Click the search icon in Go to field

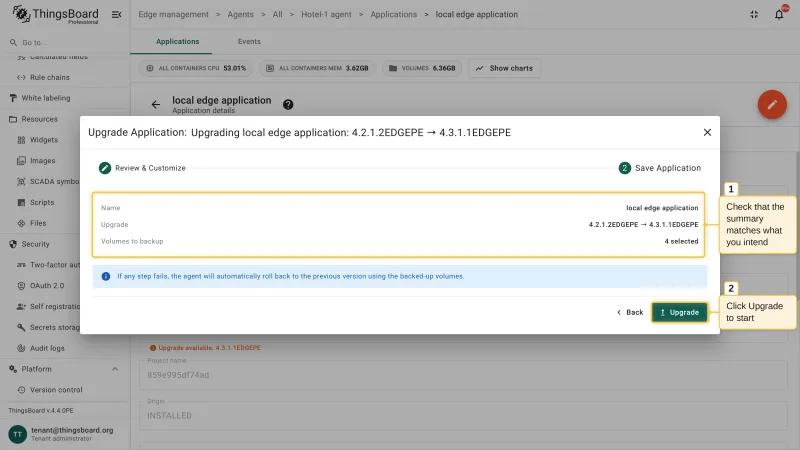(13, 42)
